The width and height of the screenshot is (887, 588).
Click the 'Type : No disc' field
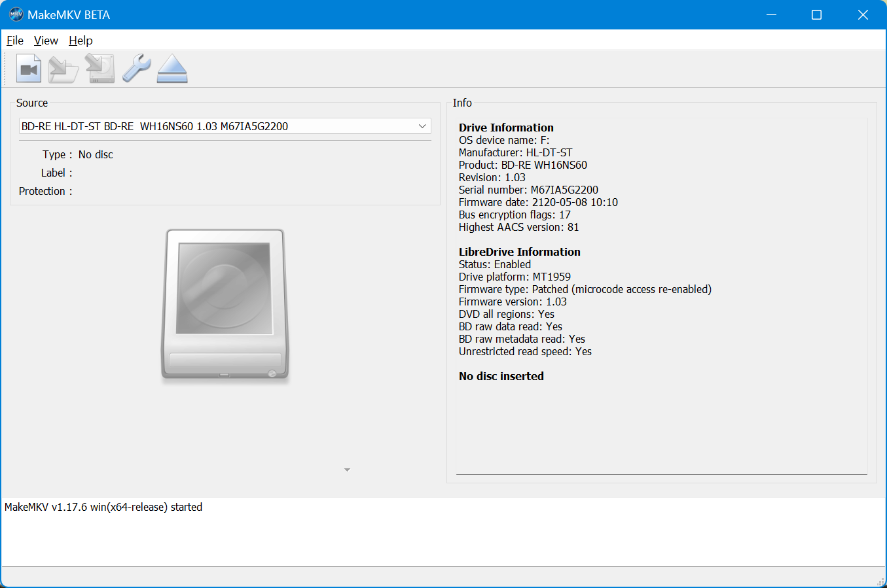click(x=78, y=154)
